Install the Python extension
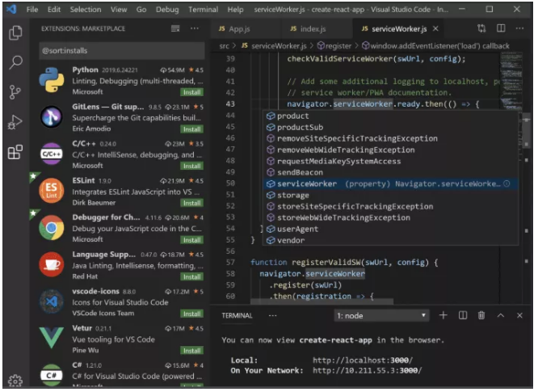538x392 pixels. (x=191, y=92)
